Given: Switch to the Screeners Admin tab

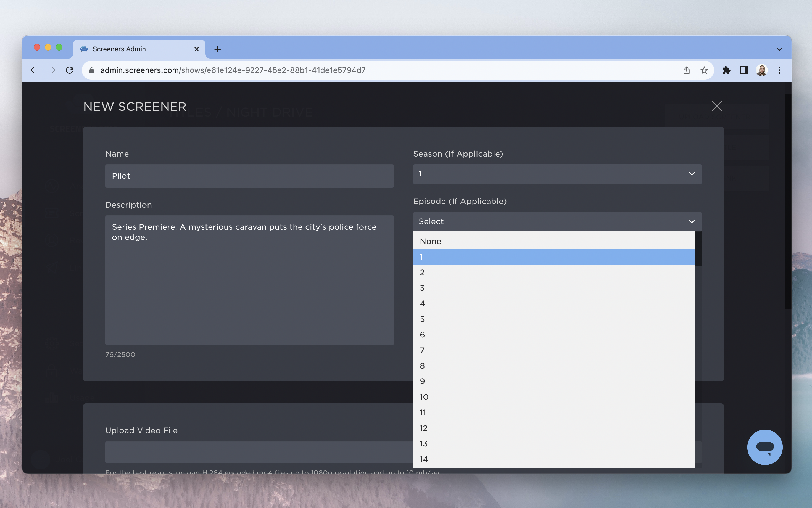Looking at the screenshot, I should (x=139, y=49).
